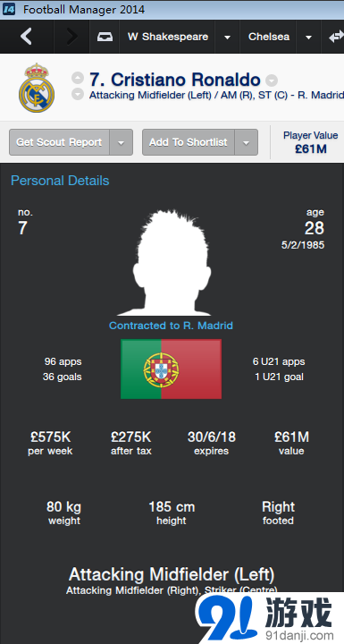Image resolution: width=344 pixels, height=644 pixels.
Task: Click the swap arrows icon next to Chelsea
Action: pos(337,37)
